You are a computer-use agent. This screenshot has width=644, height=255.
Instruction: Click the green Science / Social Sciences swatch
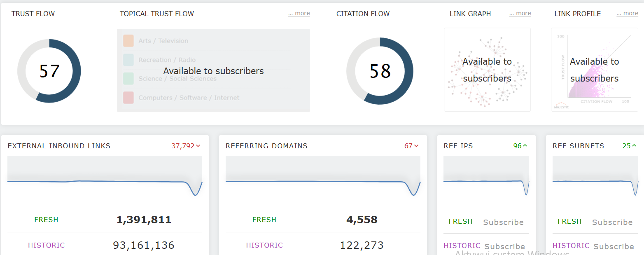coord(128,78)
